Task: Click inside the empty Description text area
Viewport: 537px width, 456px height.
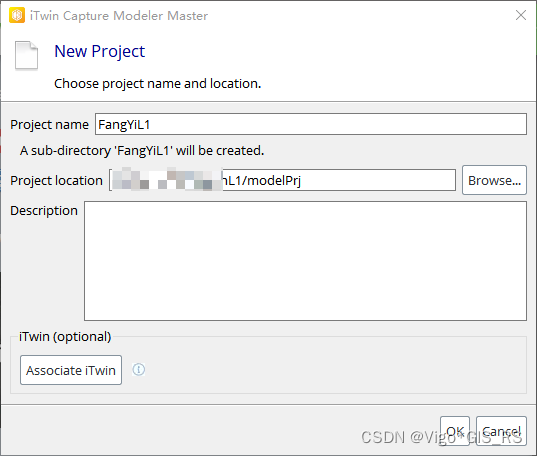Action: (x=305, y=261)
